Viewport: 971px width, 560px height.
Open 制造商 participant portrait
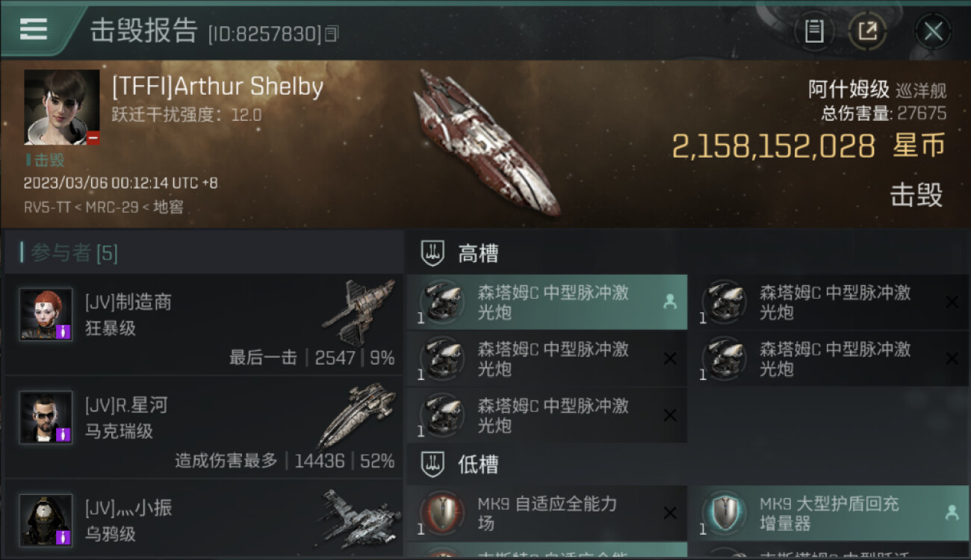coord(46,314)
